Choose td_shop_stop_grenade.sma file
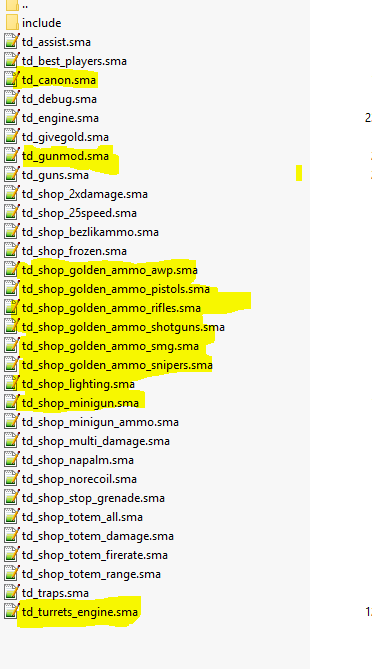The image size is (372, 669). (93, 498)
